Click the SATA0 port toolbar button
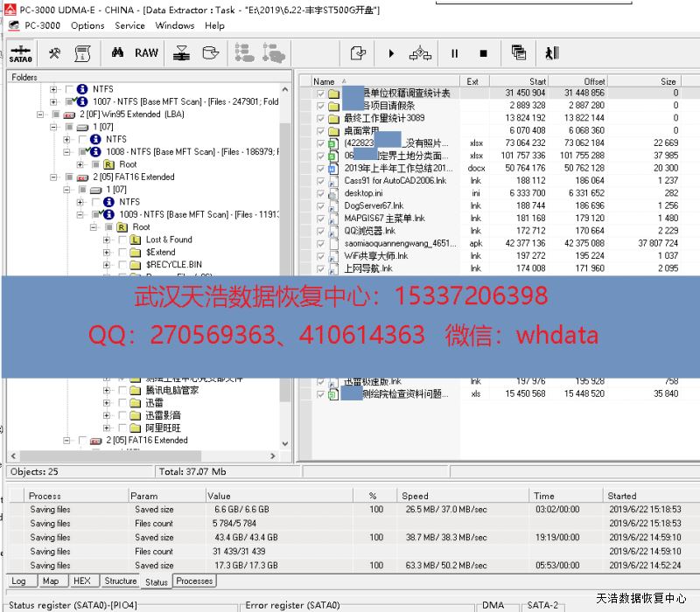The width and height of the screenshot is (700, 612). click(x=20, y=54)
